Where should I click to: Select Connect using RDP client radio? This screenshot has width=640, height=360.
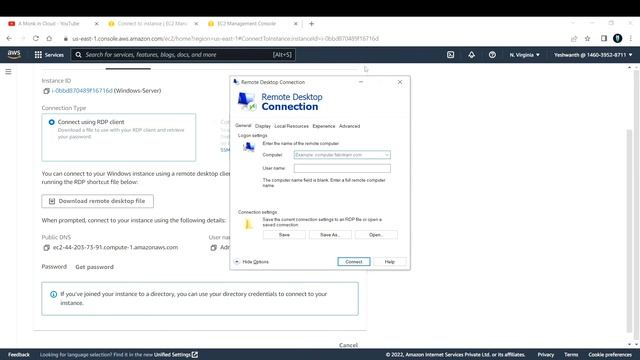pyautogui.click(x=51, y=122)
